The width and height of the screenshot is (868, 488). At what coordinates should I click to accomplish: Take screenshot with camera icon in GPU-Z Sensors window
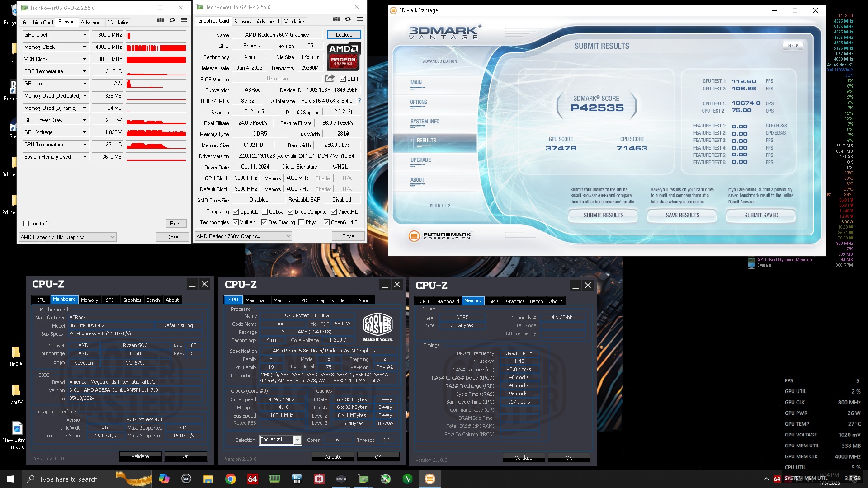(160, 20)
